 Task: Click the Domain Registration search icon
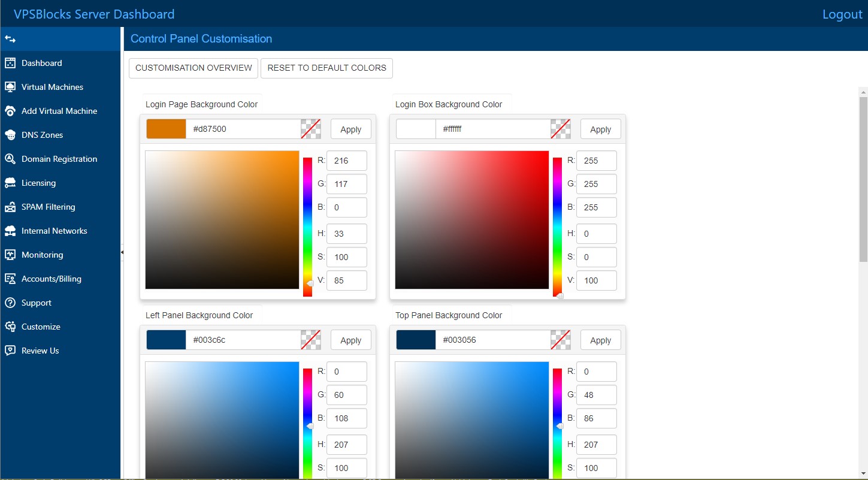[x=10, y=159]
